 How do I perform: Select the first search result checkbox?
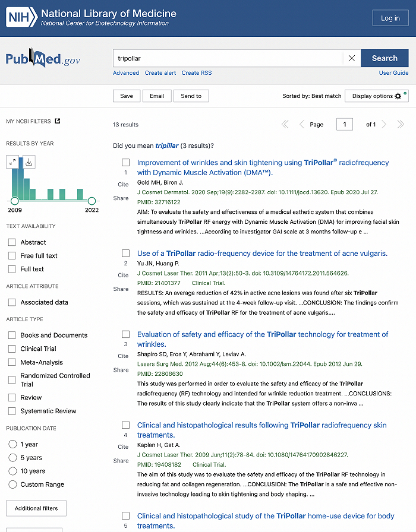click(x=125, y=162)
